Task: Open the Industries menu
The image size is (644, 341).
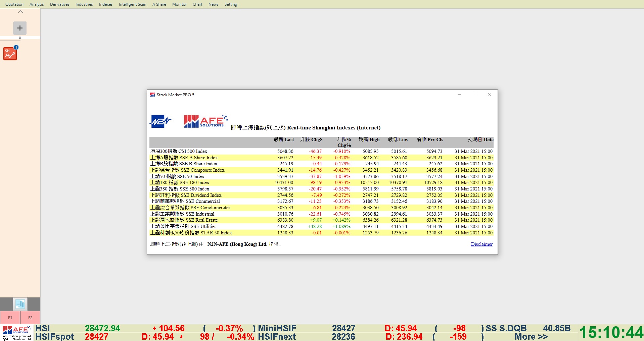Action: coord(84,4)
